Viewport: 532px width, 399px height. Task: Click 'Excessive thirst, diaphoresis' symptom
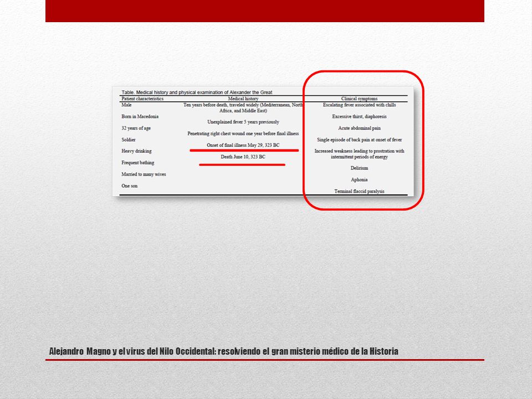[359, 116]
